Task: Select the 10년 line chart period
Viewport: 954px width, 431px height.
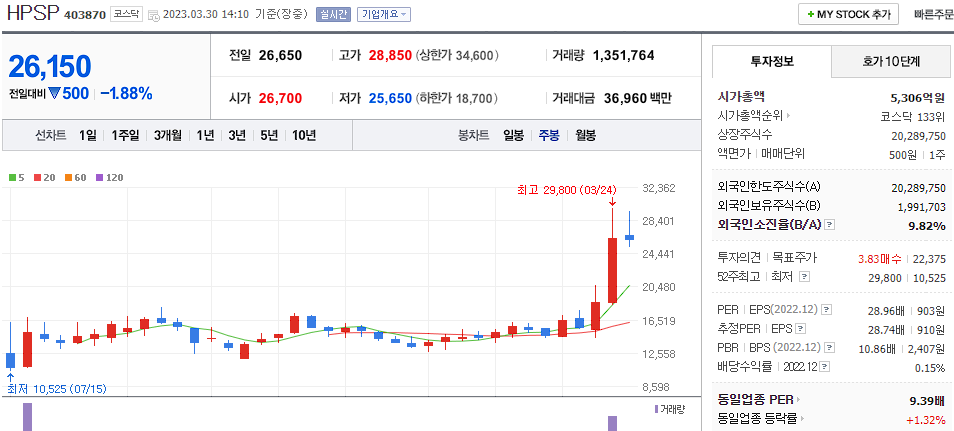Action: (x=304, y=135)
